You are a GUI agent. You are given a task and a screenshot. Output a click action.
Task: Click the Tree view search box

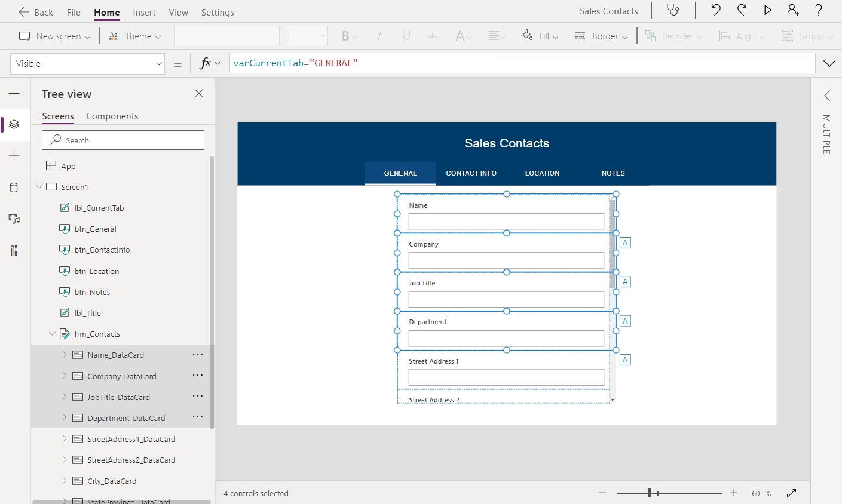click(x=123, y=140)
